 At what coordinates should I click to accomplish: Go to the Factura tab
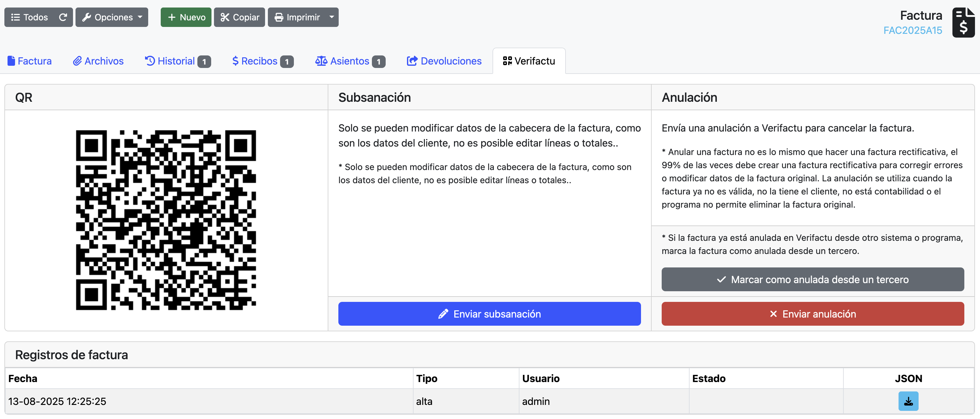(30, 61)
